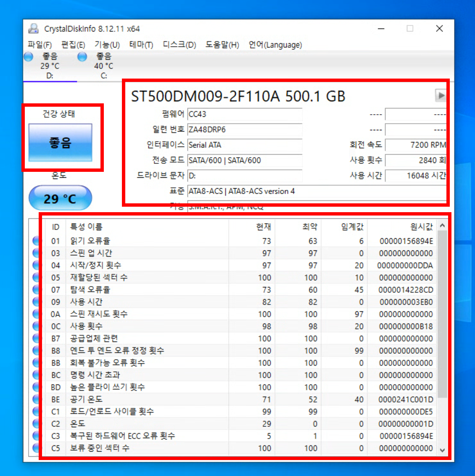Click the 원시값 column header
The image size is (475, 476).
tap(402, 227)
